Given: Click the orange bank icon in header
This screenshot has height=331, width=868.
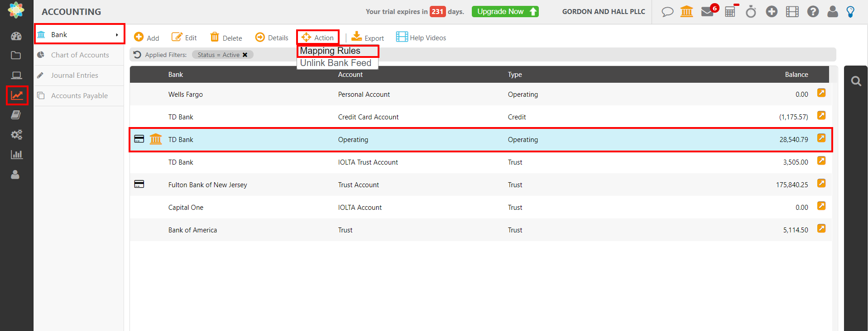Looking at the screenshot, I should (687, 11).
